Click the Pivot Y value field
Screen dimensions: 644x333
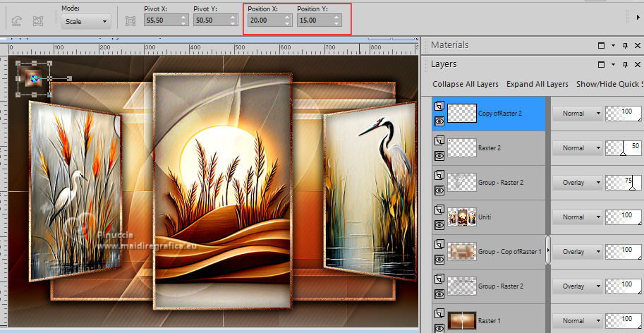coord(211,20)
